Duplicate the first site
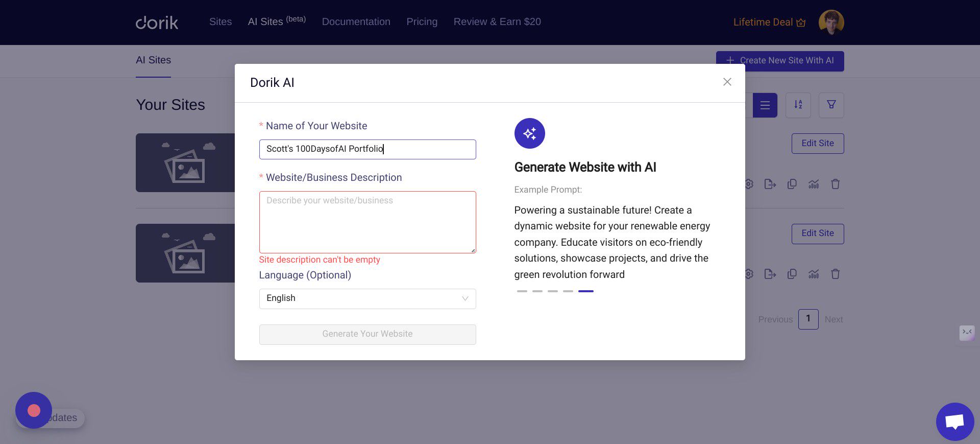This screenshot has width=980, height=444. (792, 184)
